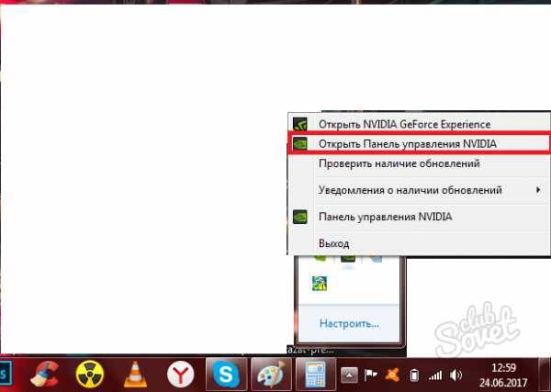Click the warning icon in tray overflow
The image size is (551, 392).
320,283
